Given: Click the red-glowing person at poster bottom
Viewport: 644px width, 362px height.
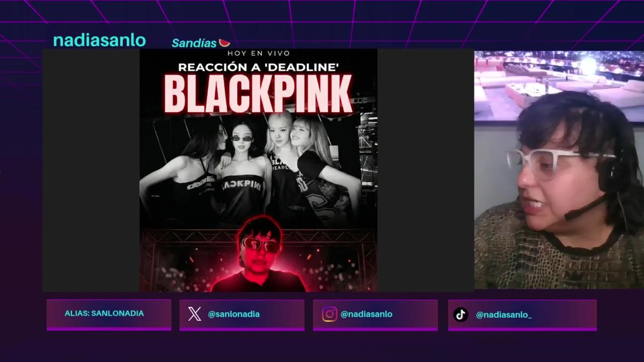Looking at the screenshot, I should 258,254.
